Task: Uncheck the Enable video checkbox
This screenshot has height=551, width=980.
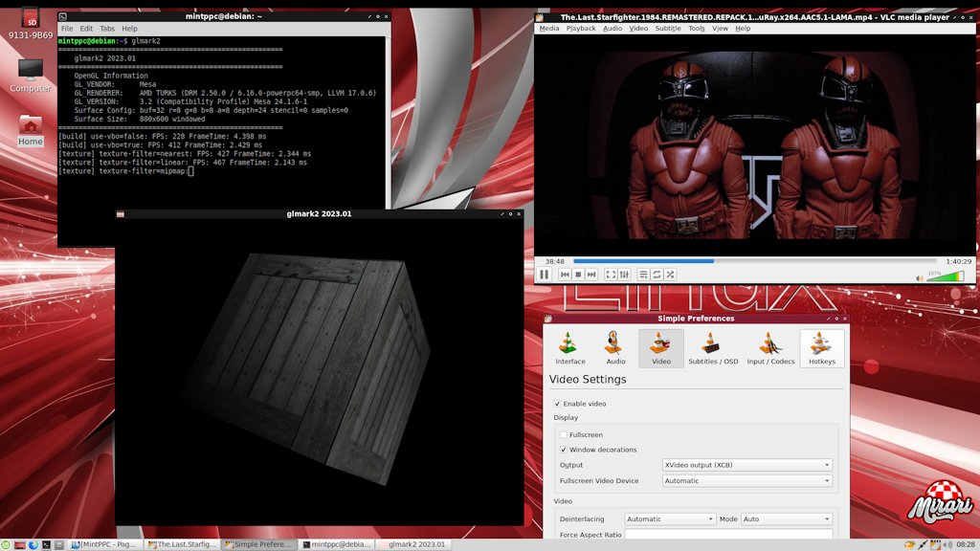Action: [x=557, y=404]
